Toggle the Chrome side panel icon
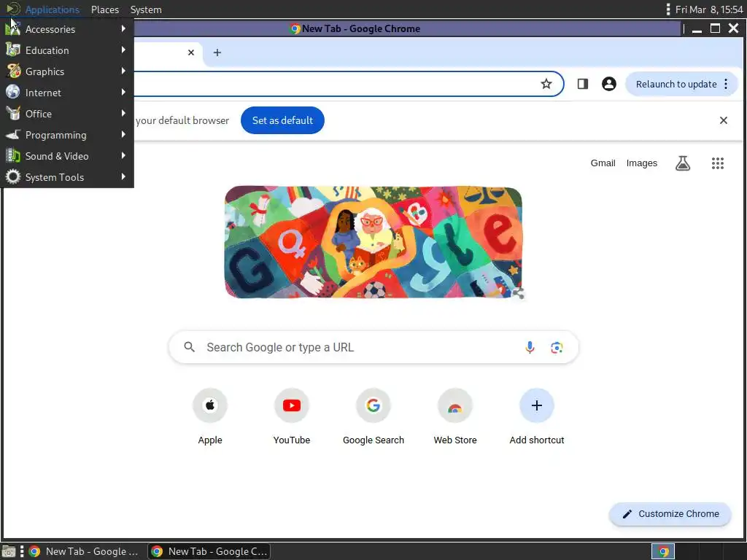 click(583, 84)
